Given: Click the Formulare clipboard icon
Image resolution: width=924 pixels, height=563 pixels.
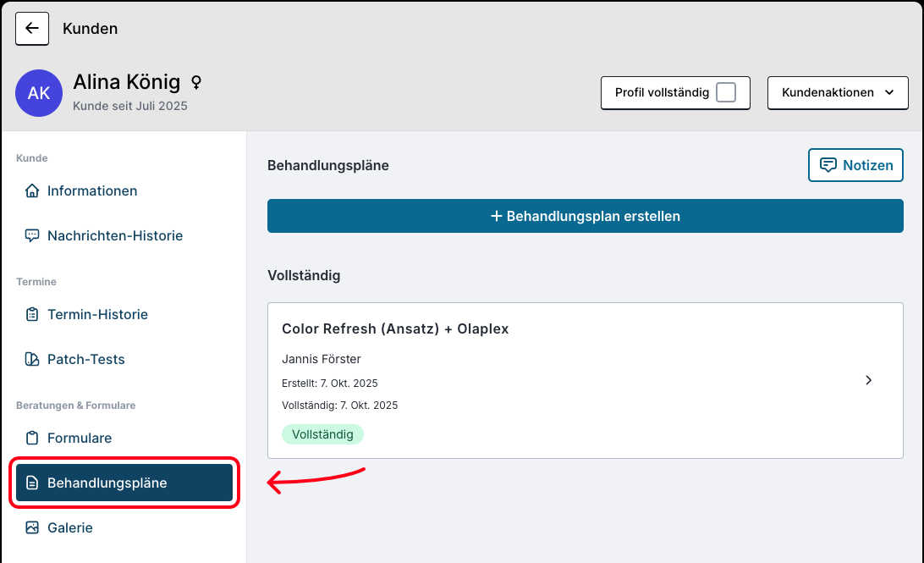Looking at the screenshot, I should coord(32,439).
